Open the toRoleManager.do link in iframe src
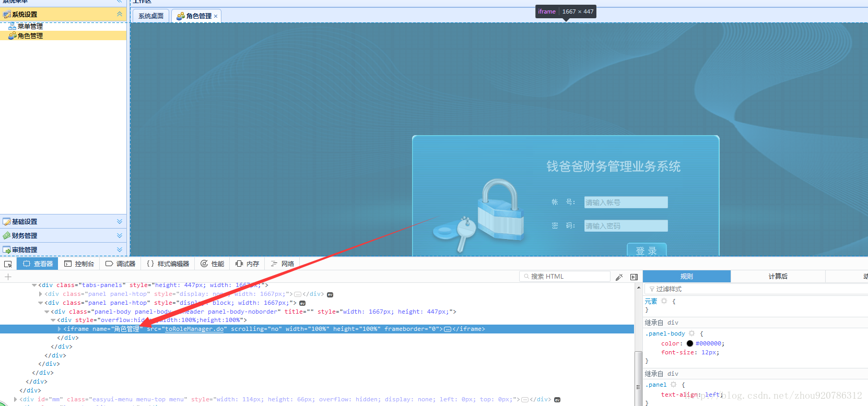868x406 pixels. point(194,329)
